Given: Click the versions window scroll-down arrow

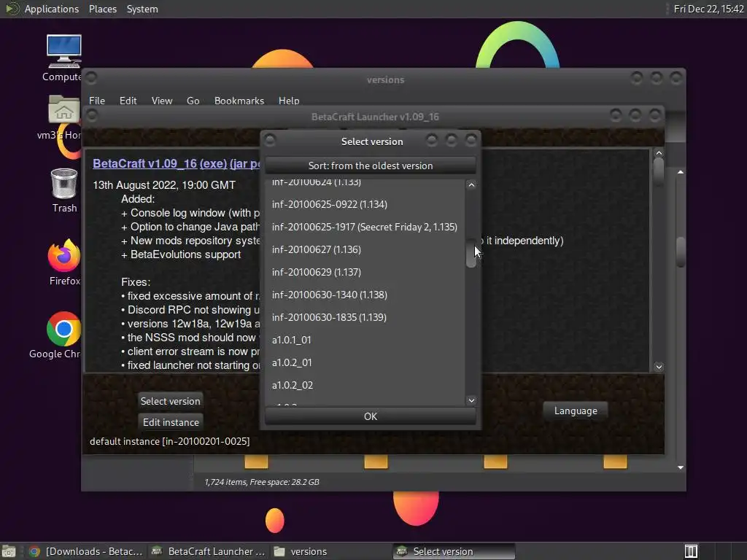Looking at the screenshot, I should click(x=681, y=467).
